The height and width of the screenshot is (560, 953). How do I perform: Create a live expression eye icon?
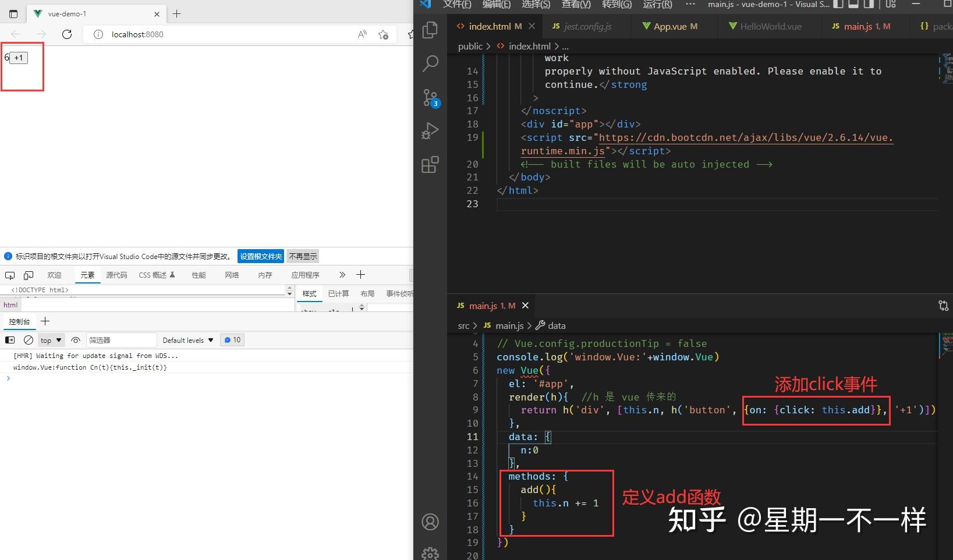[x=76, y=340]
